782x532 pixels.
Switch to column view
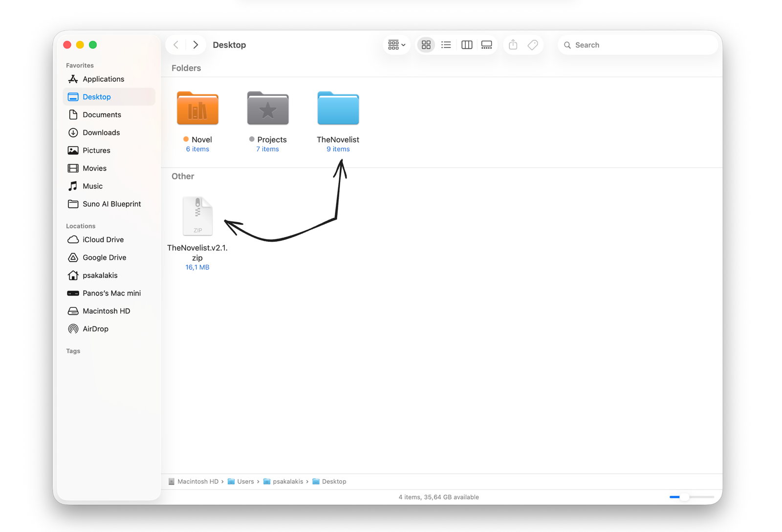467,45
